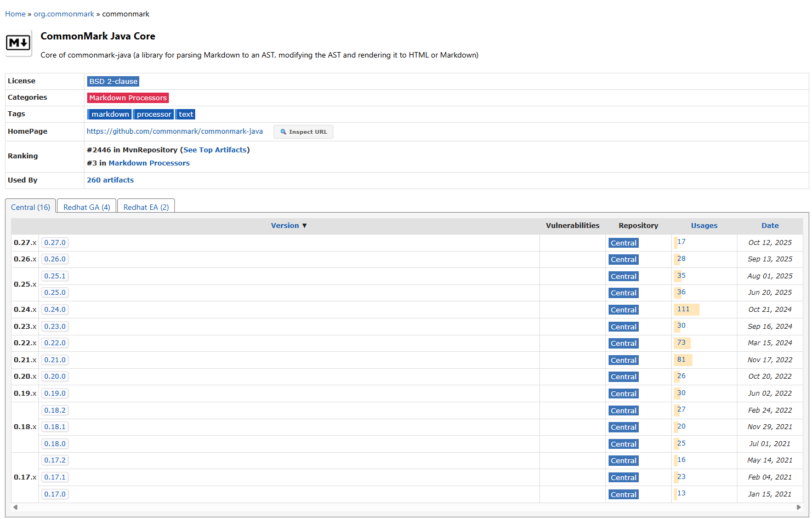Image resolution: width=812 pixels, height=519 pixels.
Task: Open version 0.18.2
Action: (55, 410)
